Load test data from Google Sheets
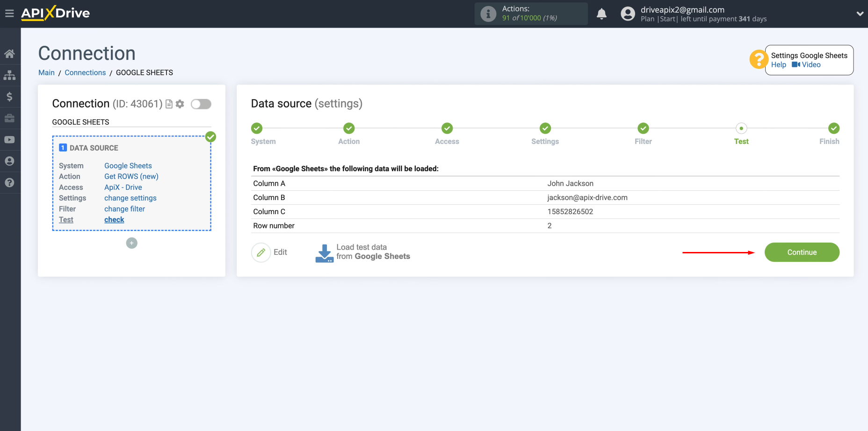Image resolution: width=868 pixels, height=431 pixels. [362, 252]
